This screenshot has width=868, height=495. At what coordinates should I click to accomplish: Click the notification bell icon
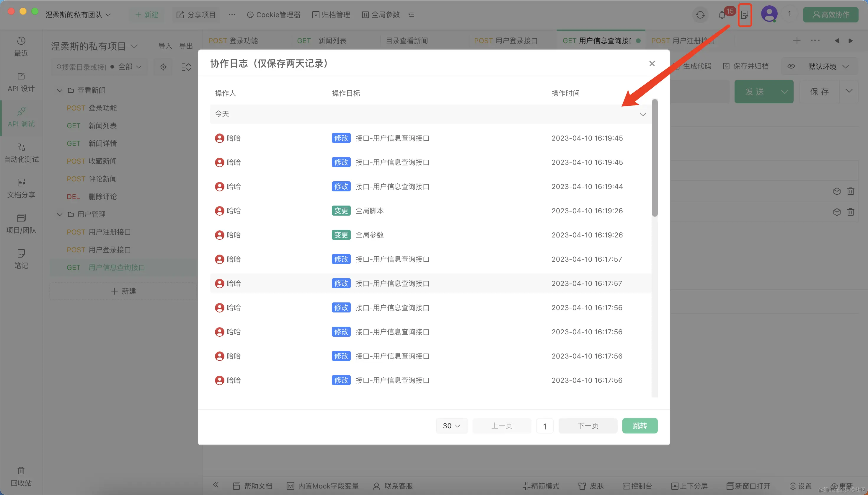pyautogui.click(x=722, y=15)
